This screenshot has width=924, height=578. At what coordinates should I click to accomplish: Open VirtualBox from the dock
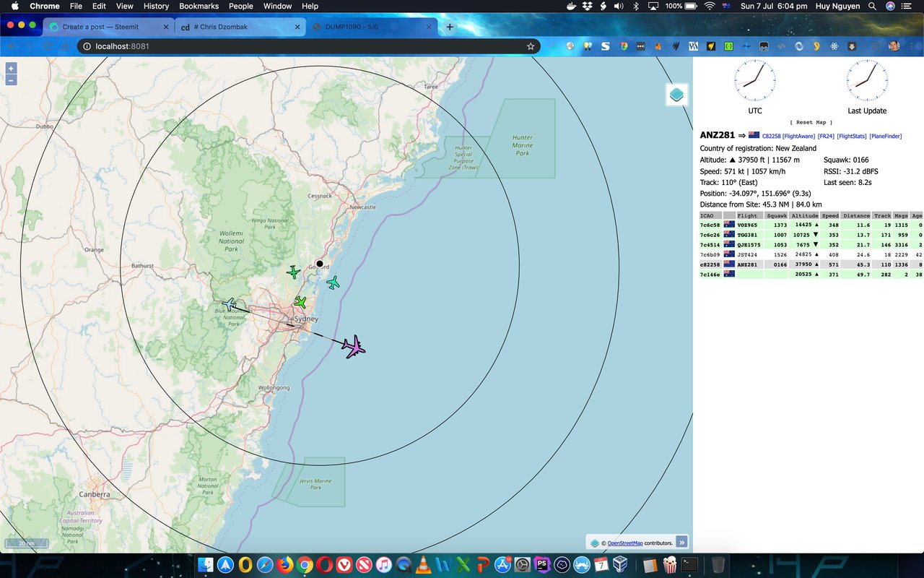[621, 564]
